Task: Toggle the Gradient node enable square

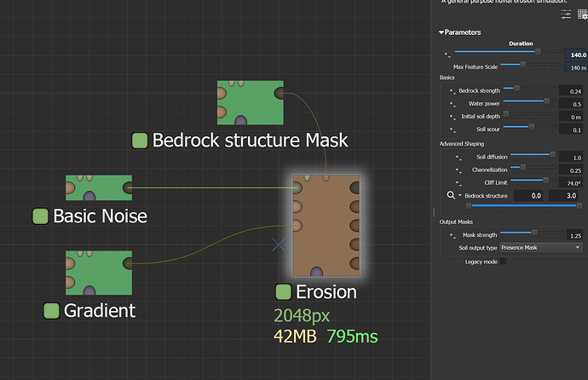Action: [51, 311]
